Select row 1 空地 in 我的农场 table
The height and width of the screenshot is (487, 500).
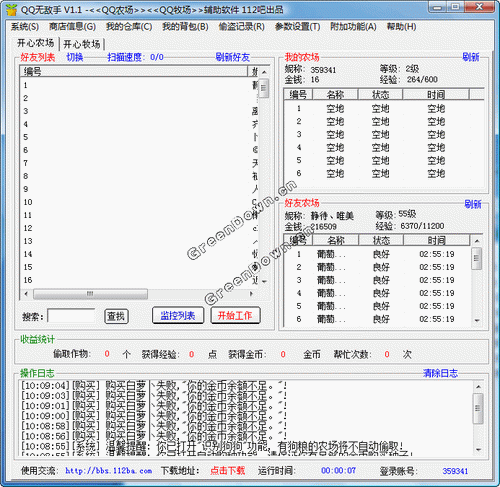[x=383, y=109]
